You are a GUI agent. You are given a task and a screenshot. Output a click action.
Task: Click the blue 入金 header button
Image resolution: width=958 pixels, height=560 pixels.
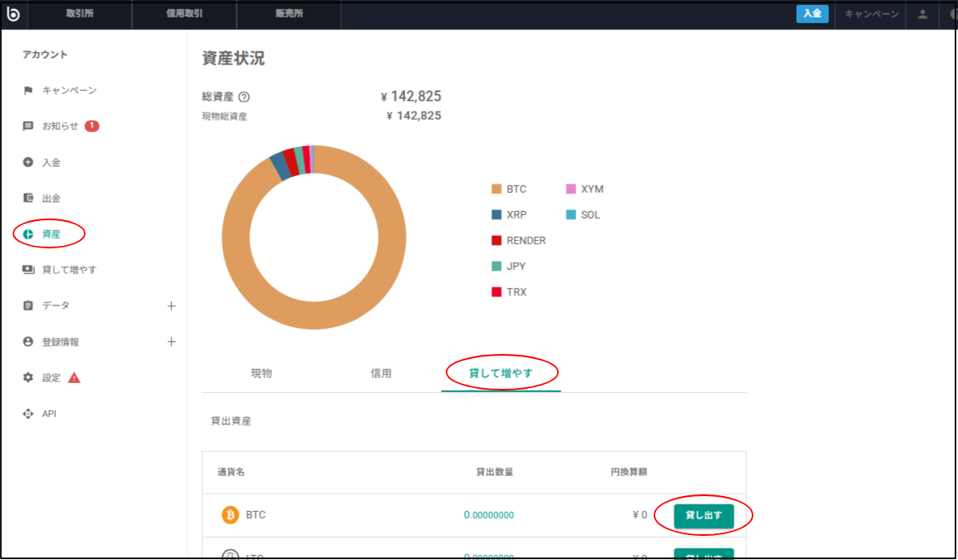click(812, 14)
